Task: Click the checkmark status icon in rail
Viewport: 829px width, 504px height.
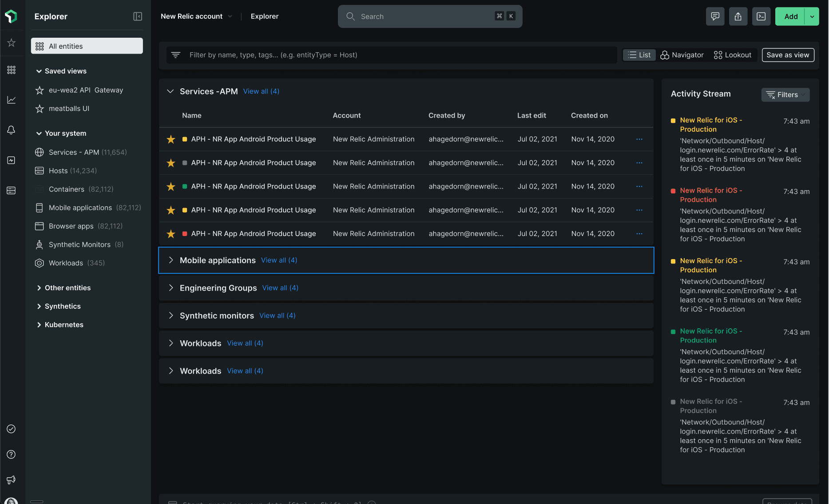Action: pyautogui.click(x=12, y=429)
